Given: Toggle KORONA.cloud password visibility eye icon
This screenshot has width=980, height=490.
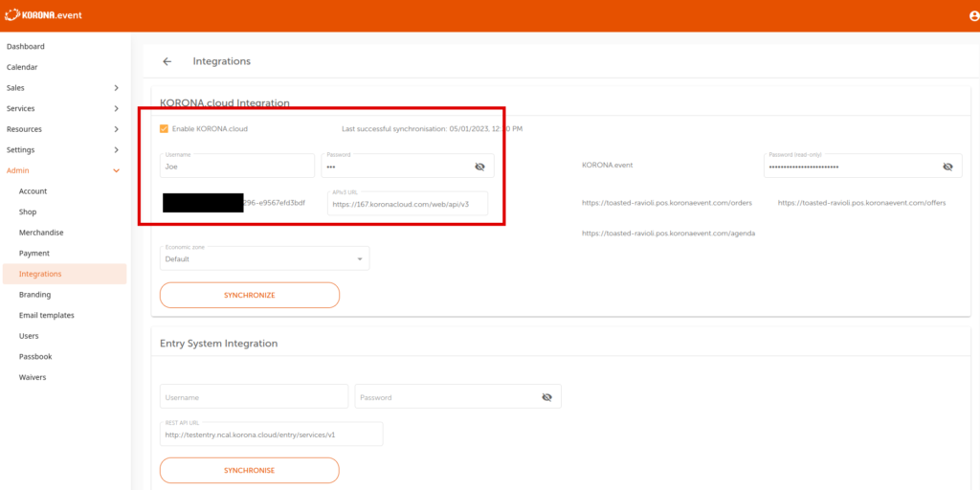Looking at the screenshot, I should click(479, 167).
